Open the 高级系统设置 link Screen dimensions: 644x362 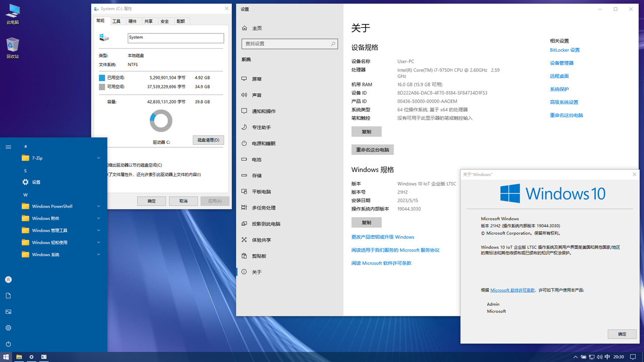(564, 103)
